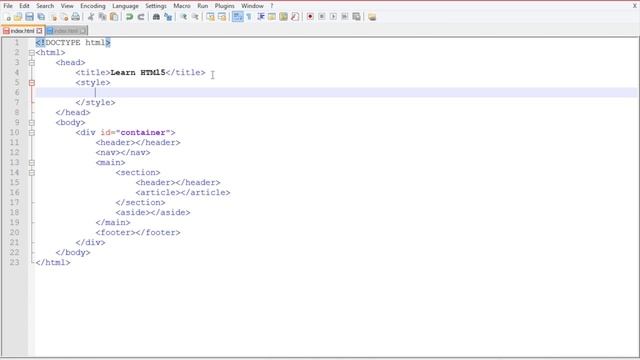
Task: Collapse the html fold on line 2
Action: pos(32,53)
